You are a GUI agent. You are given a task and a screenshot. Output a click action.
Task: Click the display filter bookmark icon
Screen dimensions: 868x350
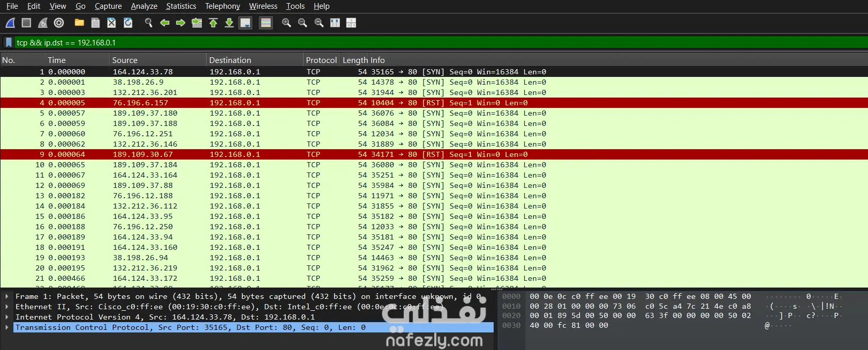click(9, 42)
